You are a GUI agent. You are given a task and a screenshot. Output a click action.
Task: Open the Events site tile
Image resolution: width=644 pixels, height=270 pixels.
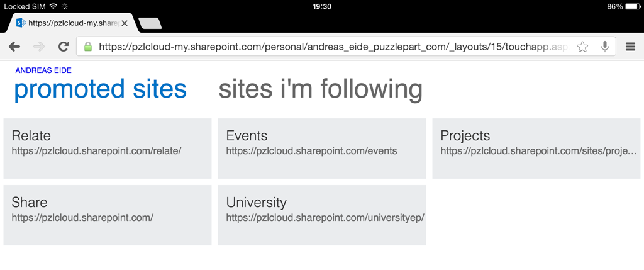tap(322, 149)
